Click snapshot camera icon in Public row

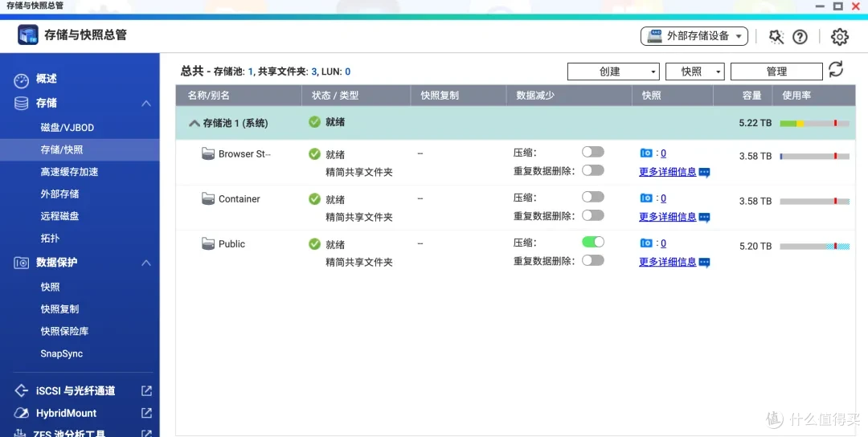[x=646, y=243]
